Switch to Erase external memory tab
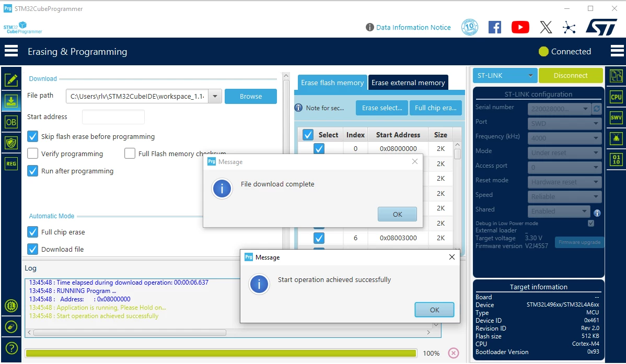The width and height of the screenshot is (626, 364). (x=408, y=83)
